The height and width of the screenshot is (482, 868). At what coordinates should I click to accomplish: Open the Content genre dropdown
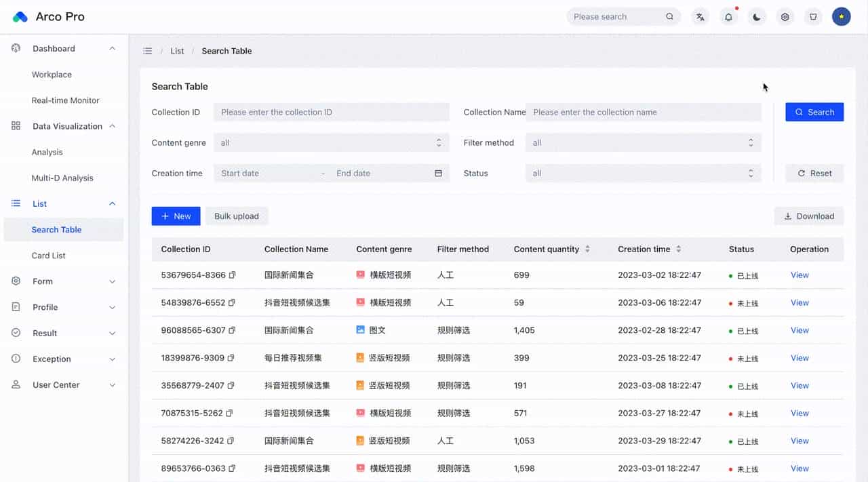(331, 142)
